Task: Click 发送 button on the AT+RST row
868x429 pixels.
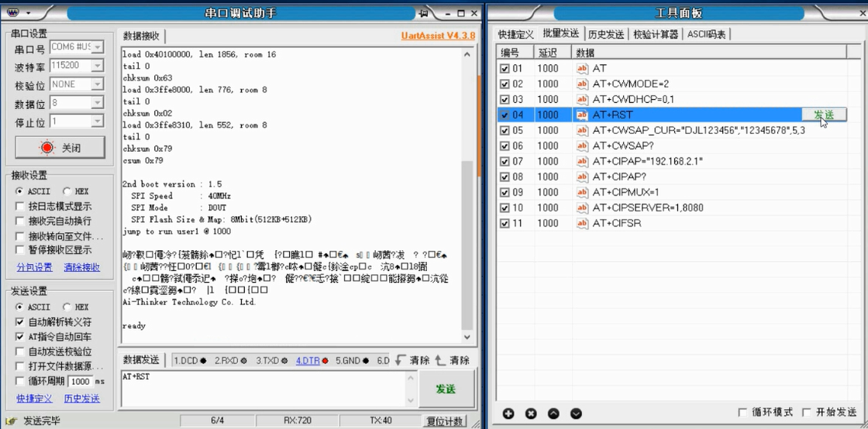Action: click(x=824, y=115)
